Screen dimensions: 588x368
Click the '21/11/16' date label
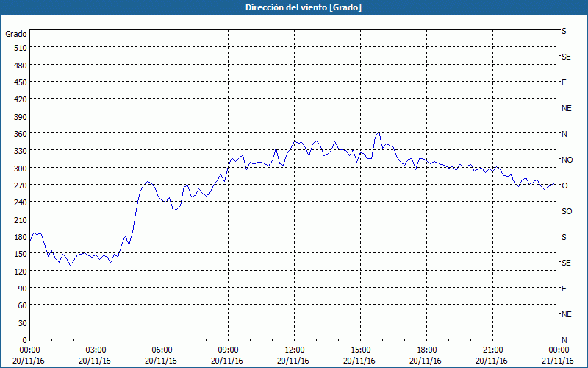tap(558, 361)
